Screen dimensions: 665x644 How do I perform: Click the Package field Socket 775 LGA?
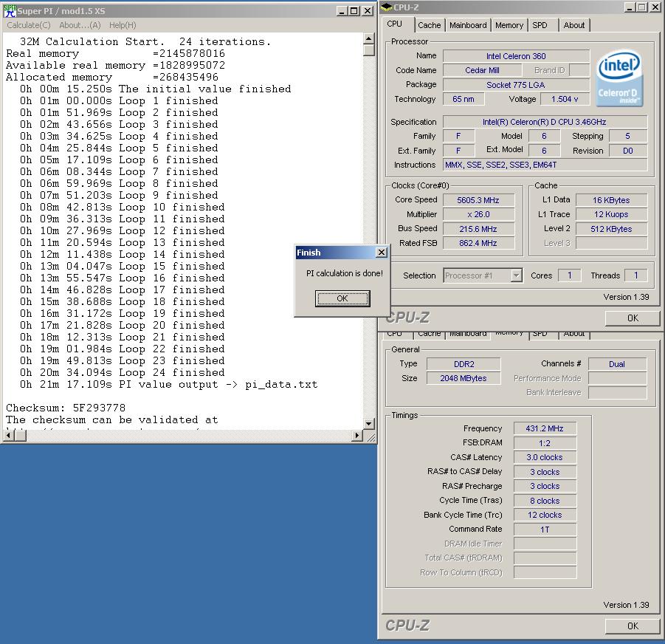516,85
